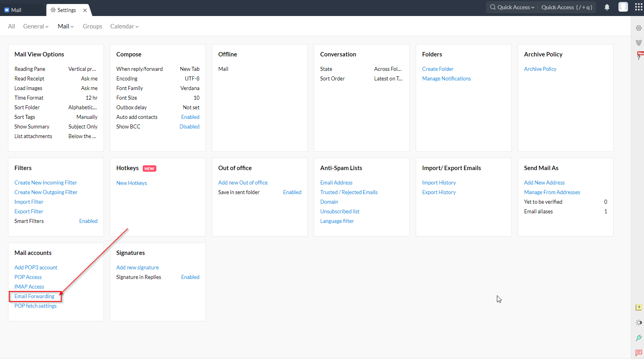Open the notifications bell icon
Viewport: 644px width, 359px height.
(607, 7)
